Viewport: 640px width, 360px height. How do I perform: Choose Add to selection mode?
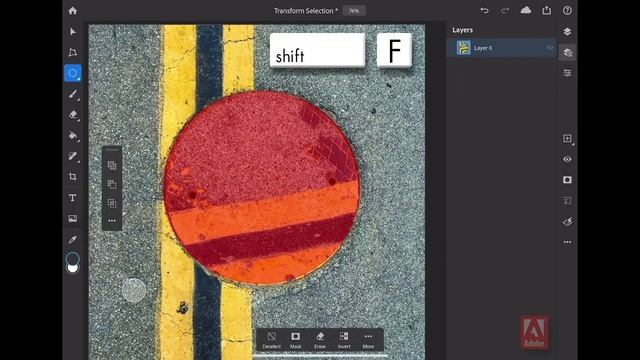112,165
